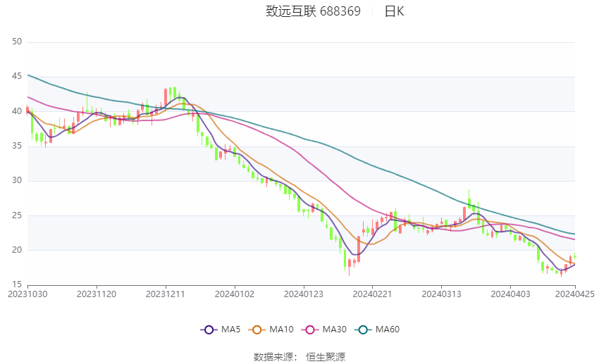Click y-axis value 45
This screenshot has height=364, width=599.
point(17,76)
